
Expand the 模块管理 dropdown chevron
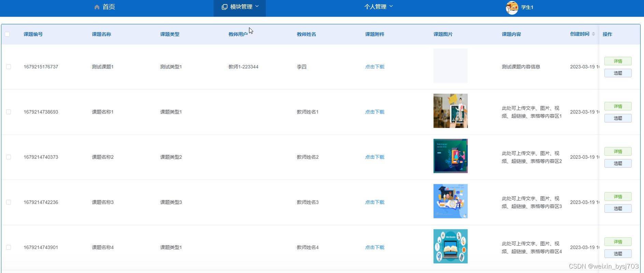(257, 6)
